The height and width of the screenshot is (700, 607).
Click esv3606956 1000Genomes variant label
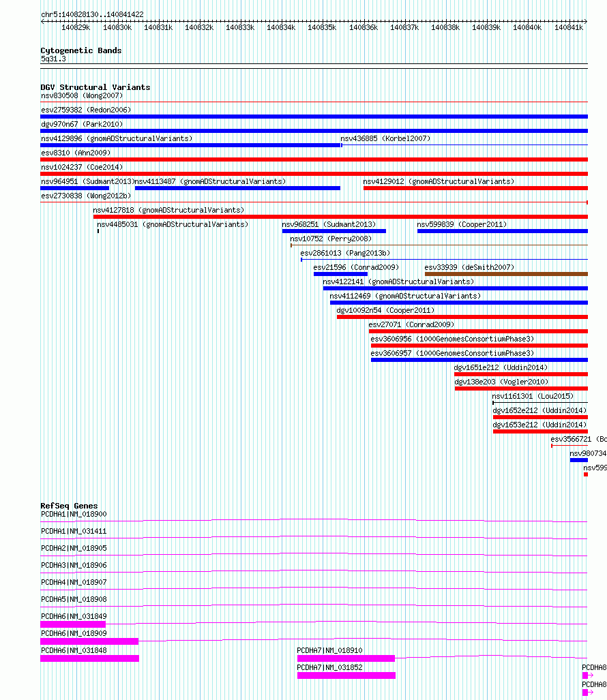(452, 339)
